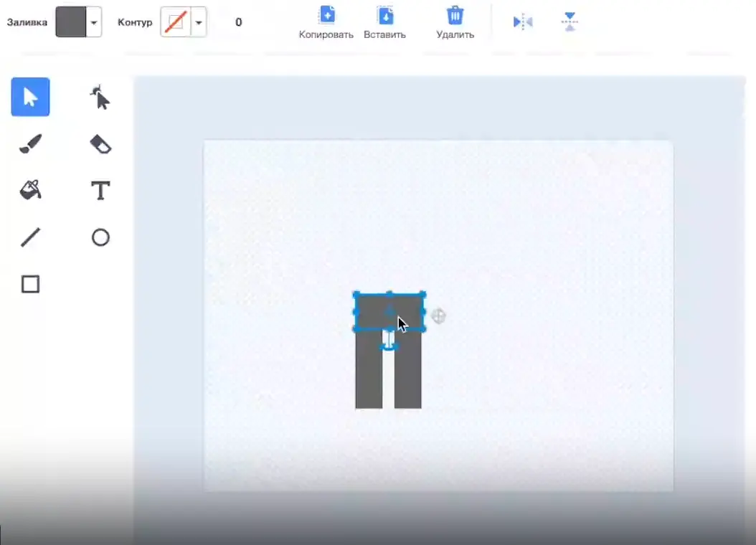The image size is (756, 545).
Task: Flip the selection vertically
Action: 570,22
